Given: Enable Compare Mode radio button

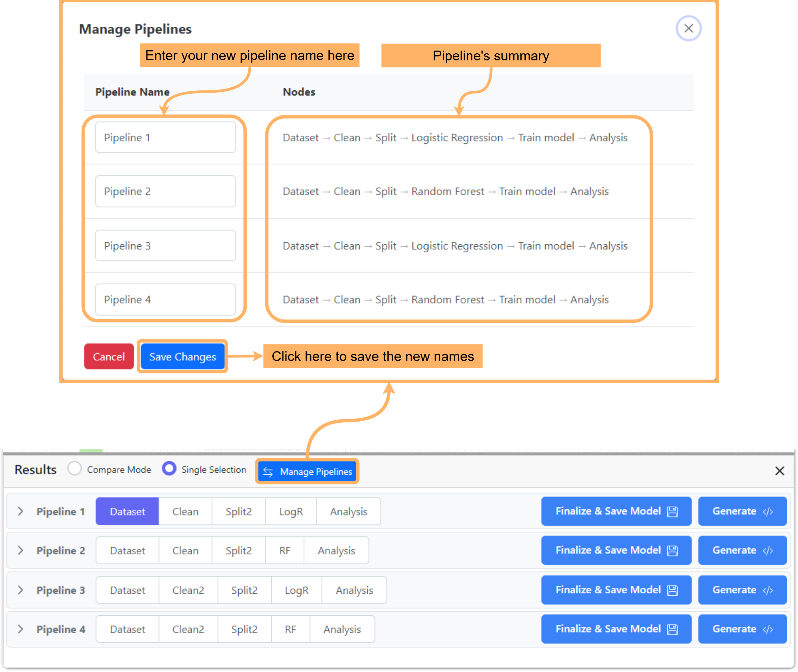Looking at the screenshot, I should [75, 469].
